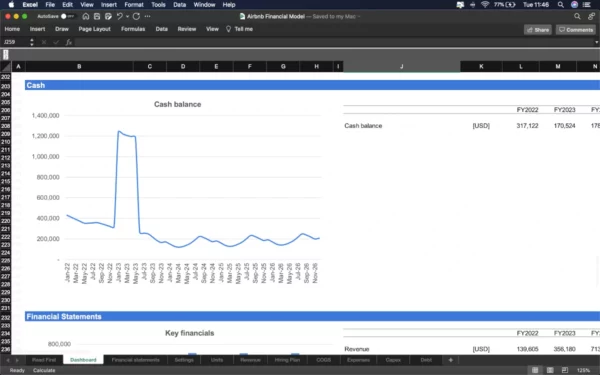This screenshot has width=600, height=375.
Task: Click the Save icon in the toolbar
Action: (97, 16)
